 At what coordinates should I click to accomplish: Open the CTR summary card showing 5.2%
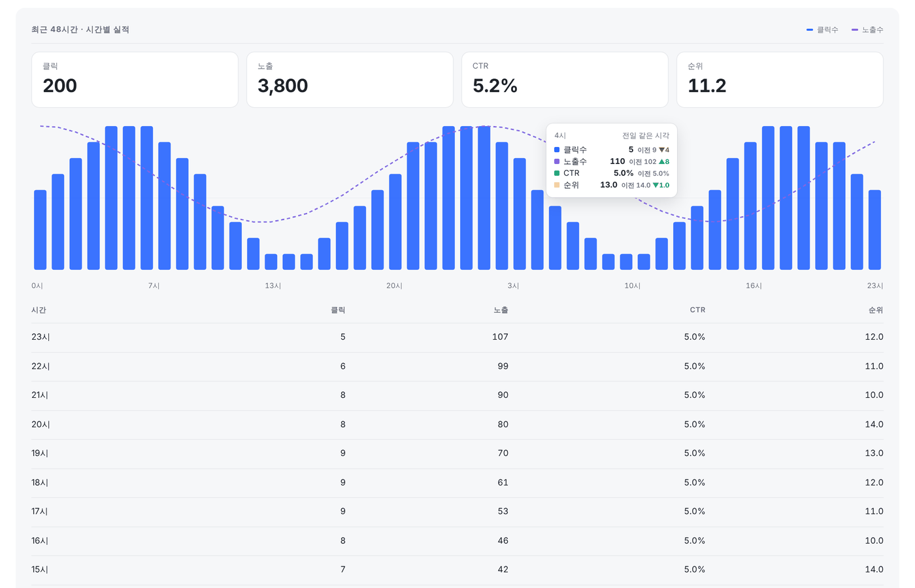[565, 80]
